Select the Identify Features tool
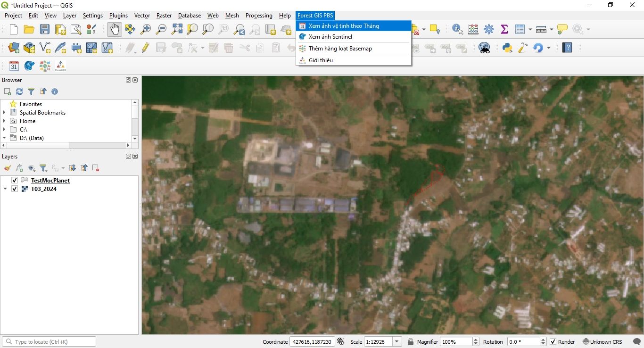 (457, 29)
